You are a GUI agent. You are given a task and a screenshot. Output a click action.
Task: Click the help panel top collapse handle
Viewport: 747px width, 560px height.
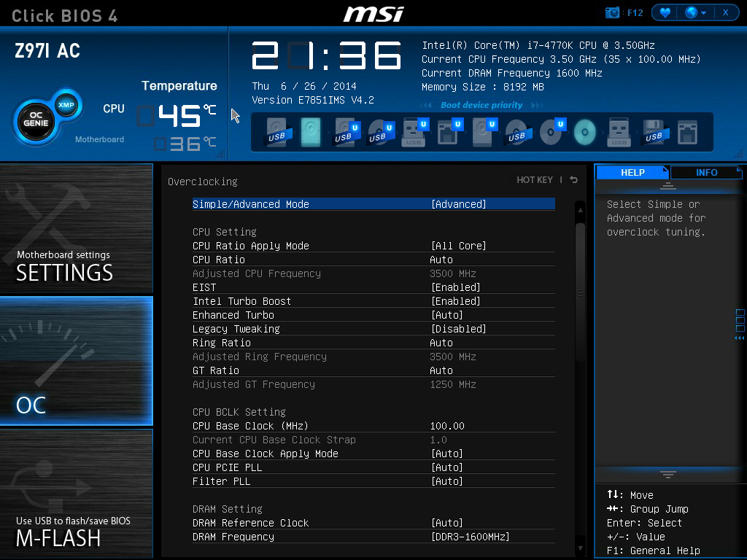[668, 186]
